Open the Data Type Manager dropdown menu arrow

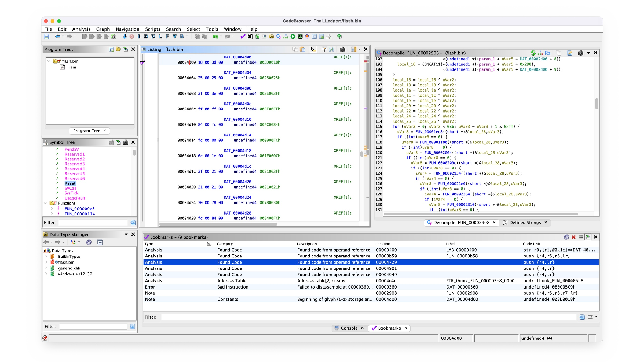pyautogui.click(x=126, y=234)
